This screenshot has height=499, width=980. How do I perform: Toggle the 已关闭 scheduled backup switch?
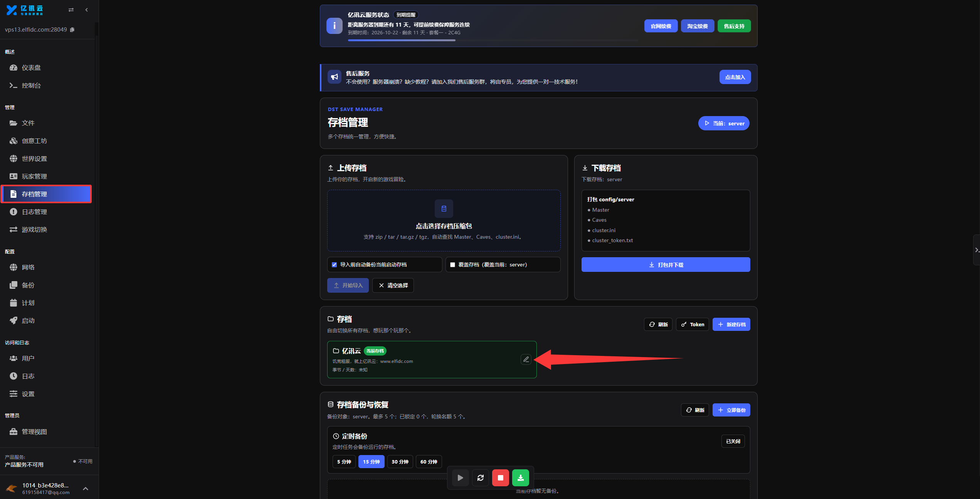[733, 441]
